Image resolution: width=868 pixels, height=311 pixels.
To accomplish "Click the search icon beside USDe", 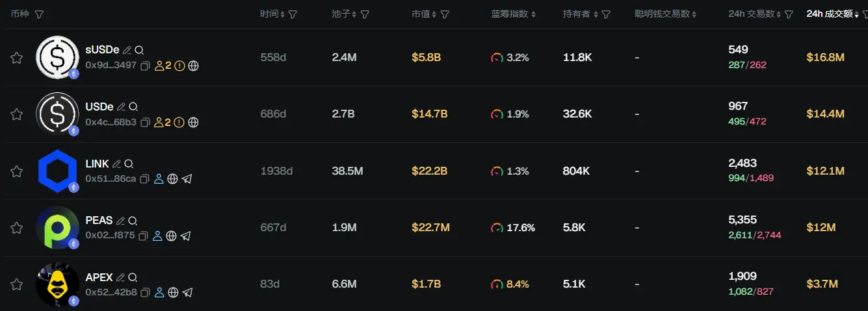I will coord(133,106).
